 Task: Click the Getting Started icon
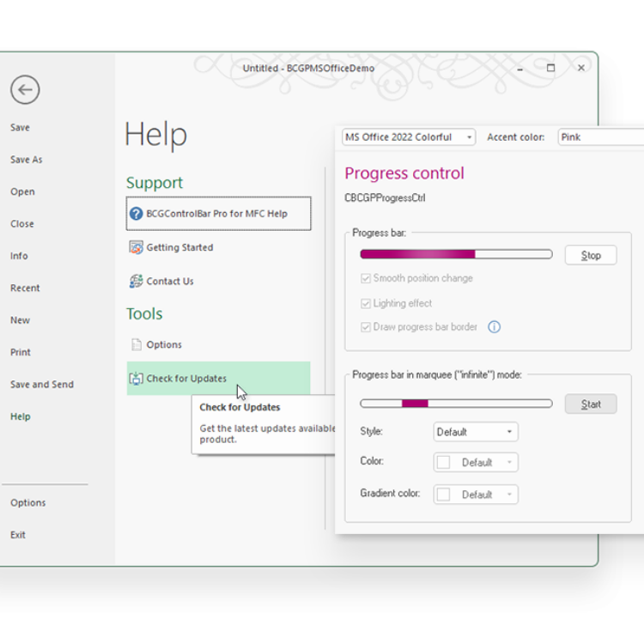(x=136, y=247)
